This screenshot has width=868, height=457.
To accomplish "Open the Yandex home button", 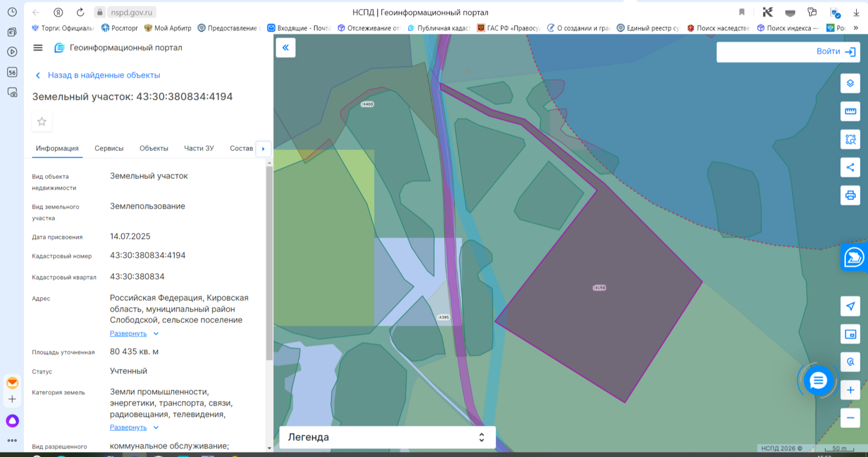I will (x=58, y=12).
